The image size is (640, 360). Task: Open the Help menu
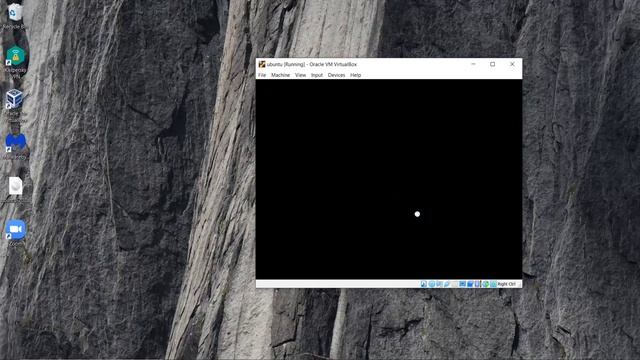pos(356,75)
